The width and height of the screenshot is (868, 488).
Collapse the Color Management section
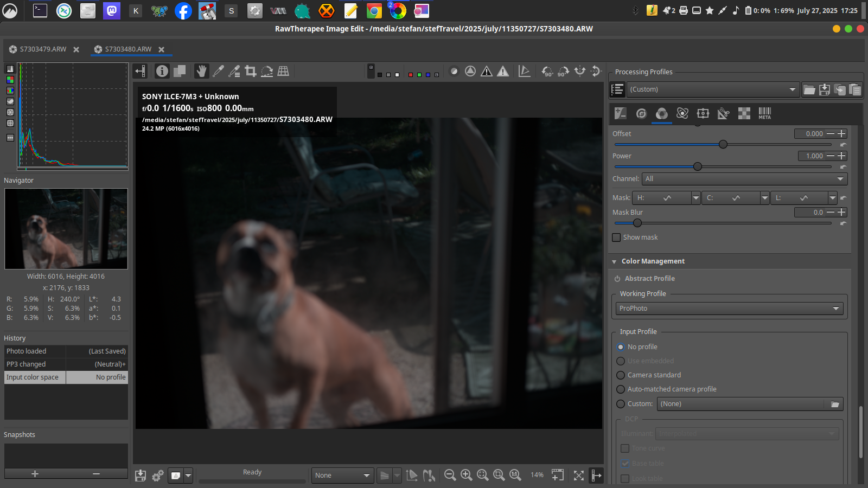[615, 261]
